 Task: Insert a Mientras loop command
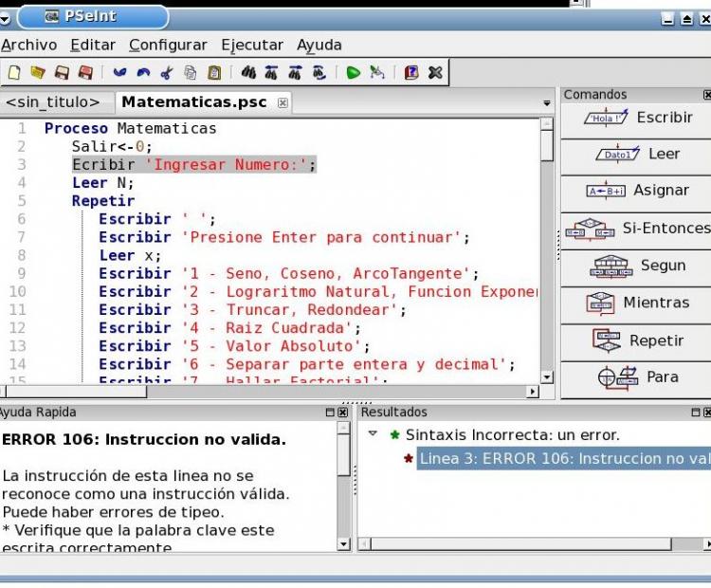635,303
